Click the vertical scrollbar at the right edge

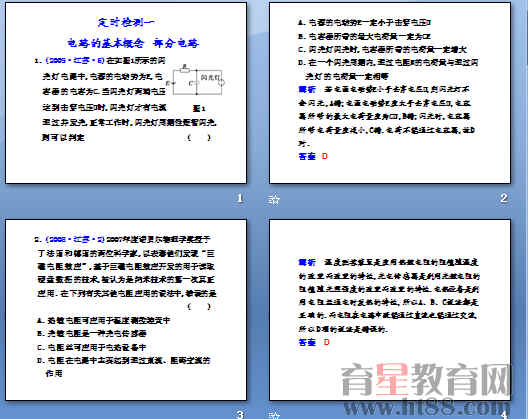click(526, 34)
